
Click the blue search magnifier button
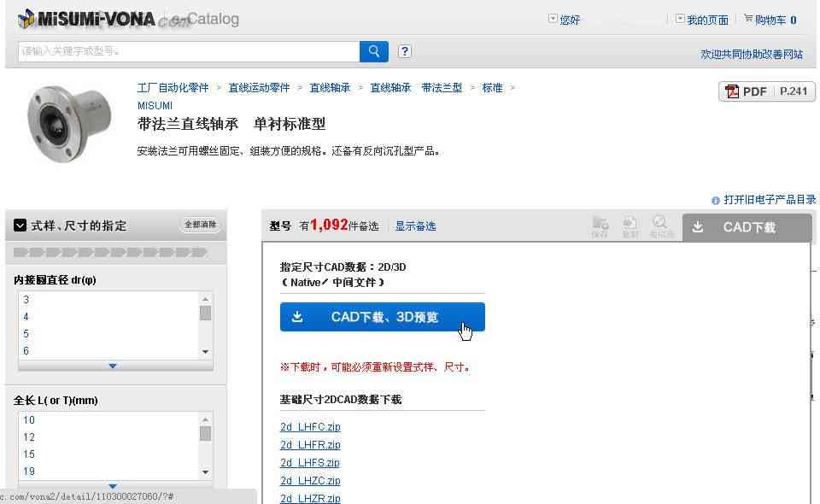[x=373, y=51]
